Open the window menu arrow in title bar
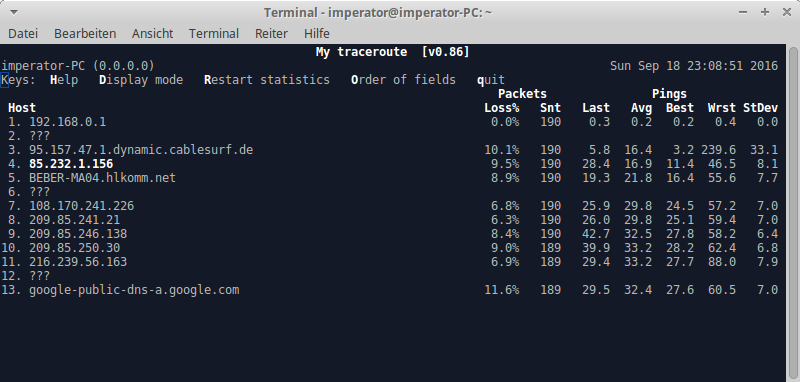The image size is (800, 382). [x=13, y=12]
